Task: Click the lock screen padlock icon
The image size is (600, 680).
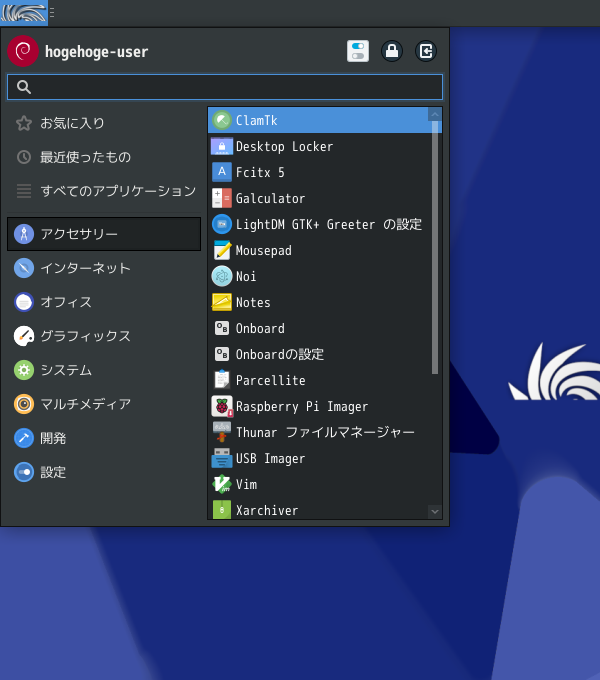Action: pos(392,51)
